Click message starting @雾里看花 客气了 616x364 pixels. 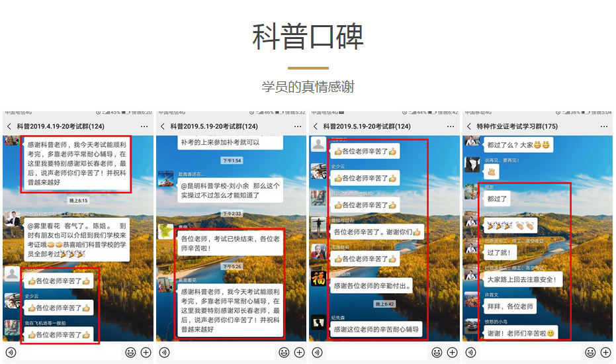tap(77, 240)
